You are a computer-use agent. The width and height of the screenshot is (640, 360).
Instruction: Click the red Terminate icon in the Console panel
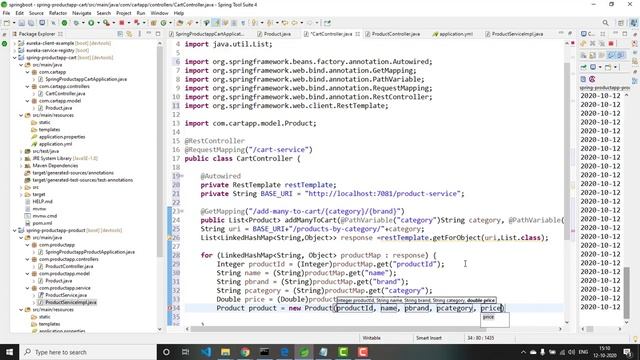coord(611,43)
